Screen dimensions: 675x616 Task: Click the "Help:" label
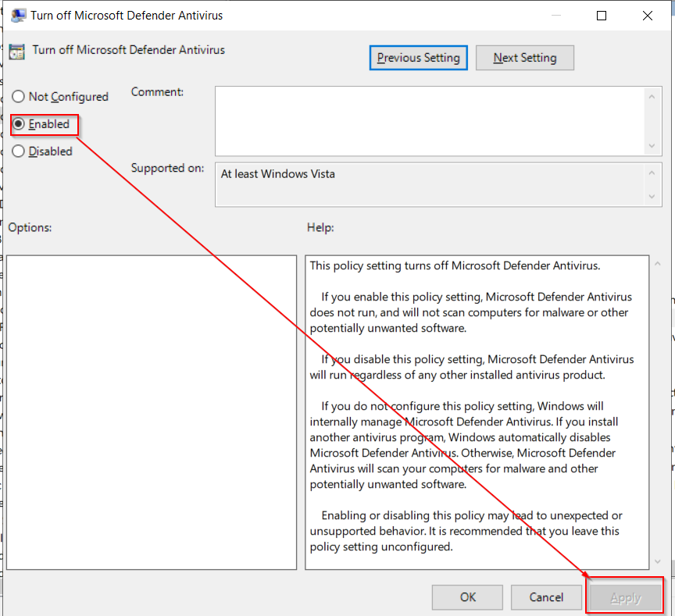click(320, 227)
